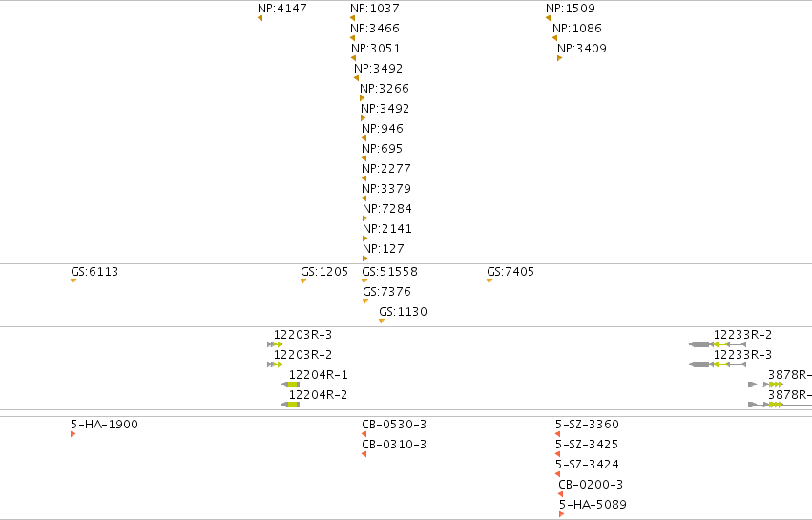Select the NP:1037 feature label

(x=375, y=9)
